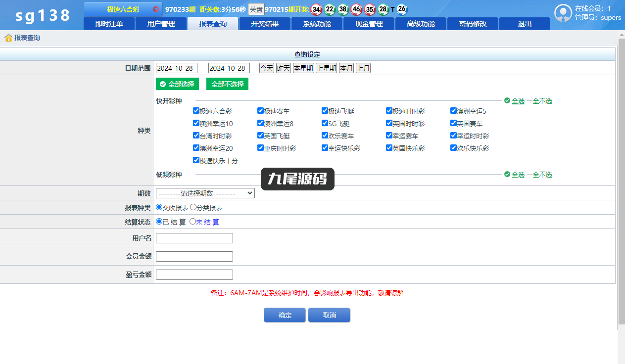Open the 开奖结果 menu

click(x=265, y=24)
